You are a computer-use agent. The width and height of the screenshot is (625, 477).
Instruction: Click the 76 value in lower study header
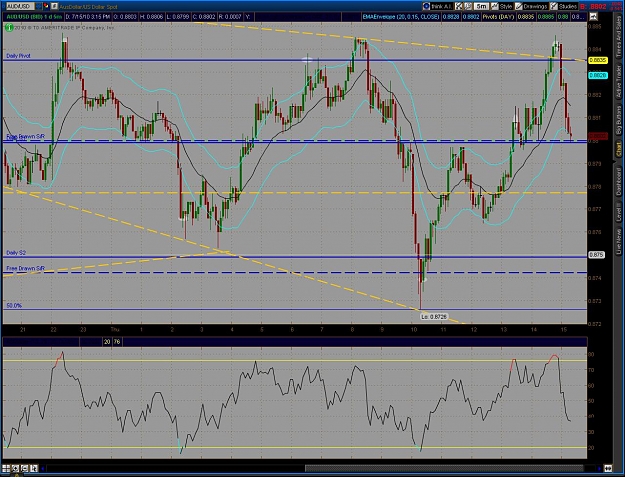coord(117,342)
